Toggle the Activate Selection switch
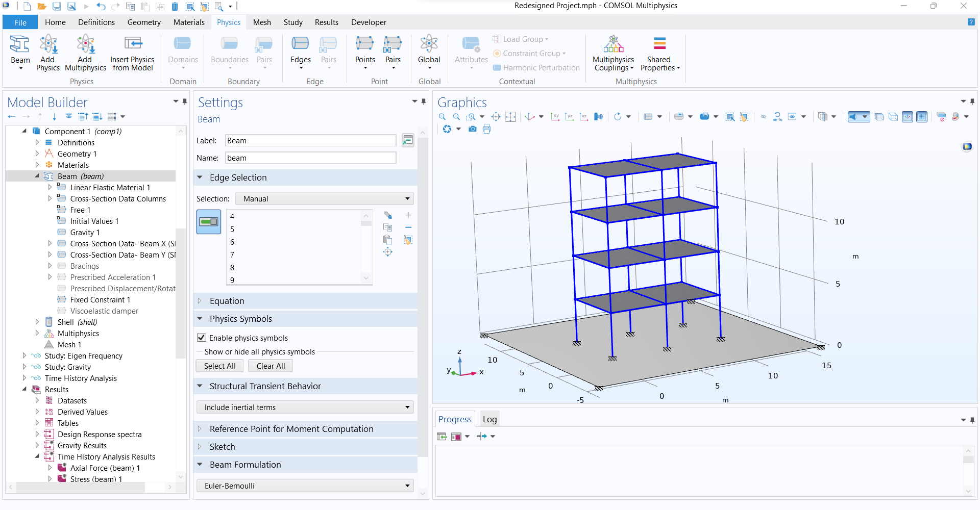The height and width of the screenshot is (510, 980). pos(209,222)
